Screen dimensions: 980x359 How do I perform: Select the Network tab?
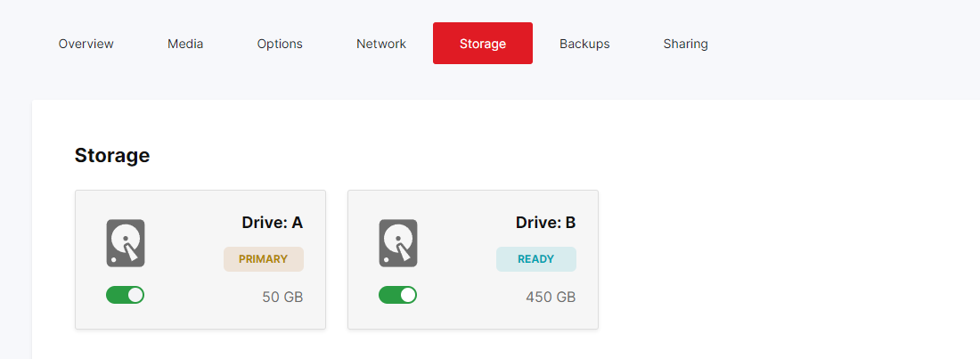tap(381, 44)
